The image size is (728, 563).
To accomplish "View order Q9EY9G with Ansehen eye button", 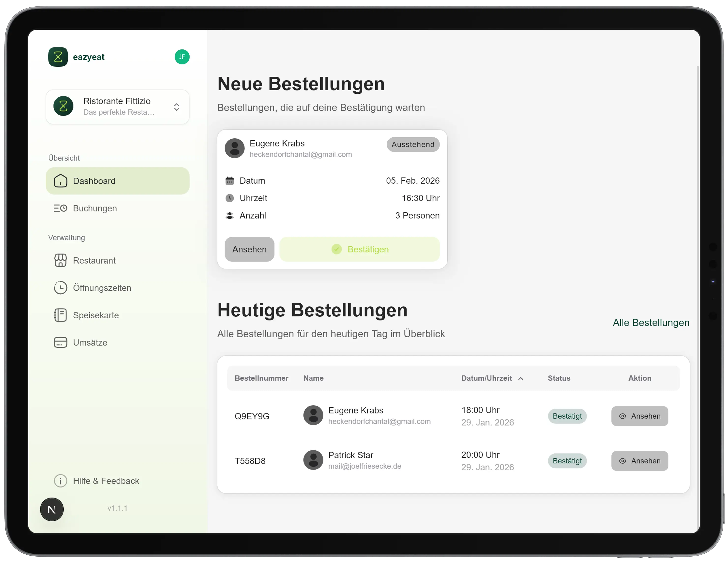I will [639, 416].
